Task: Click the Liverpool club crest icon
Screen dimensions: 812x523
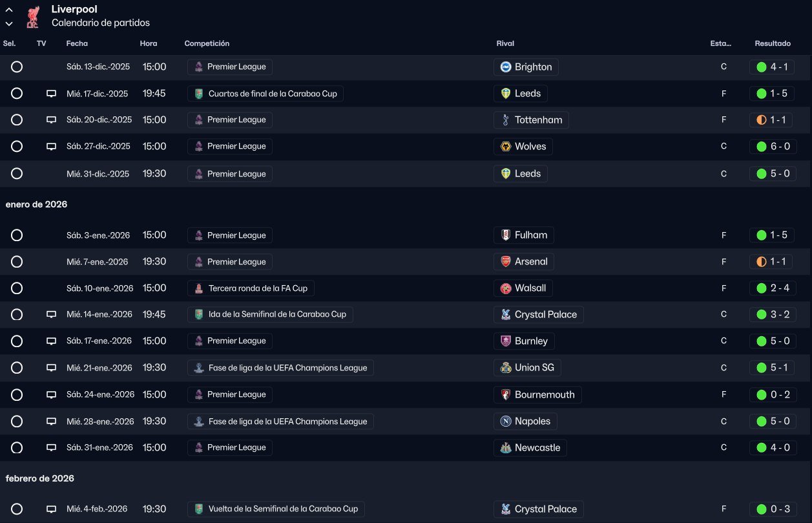Action: click(x=32, y=17)
